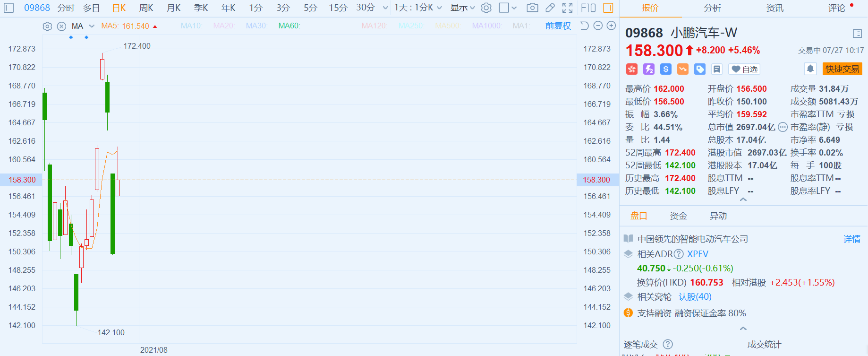Screen dimensions: 868x356
Task: Click the orange short-selling trend icon
Action: (x=683, y=69)
